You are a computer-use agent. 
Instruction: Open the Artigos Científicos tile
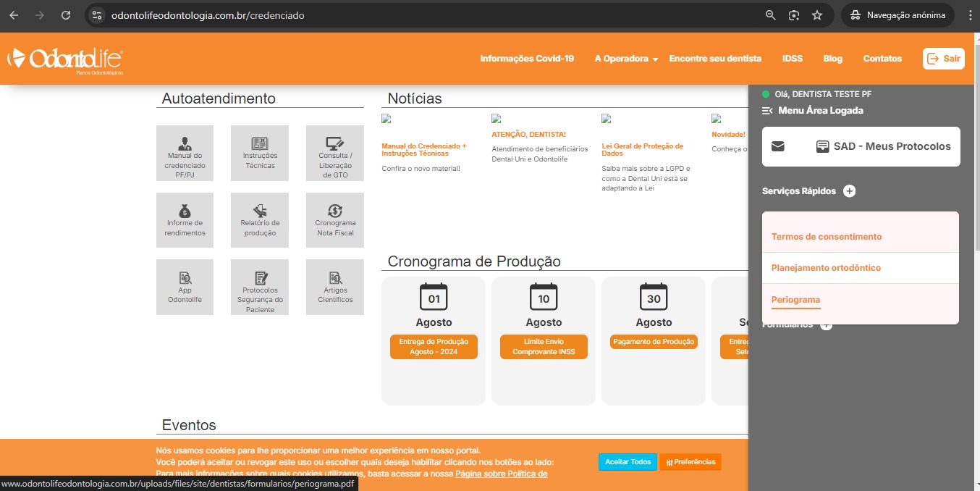click(x=335, y=287)
